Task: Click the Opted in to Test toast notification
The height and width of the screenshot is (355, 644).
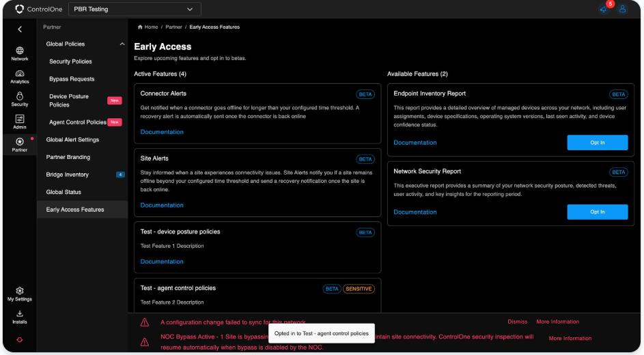Action: pyautogui.click(x=321, y=333)
